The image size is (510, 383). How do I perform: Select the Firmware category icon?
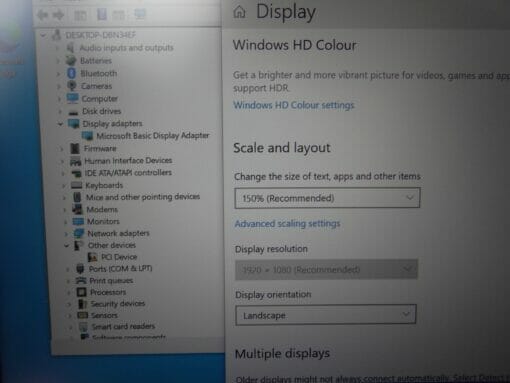point(75,148)
